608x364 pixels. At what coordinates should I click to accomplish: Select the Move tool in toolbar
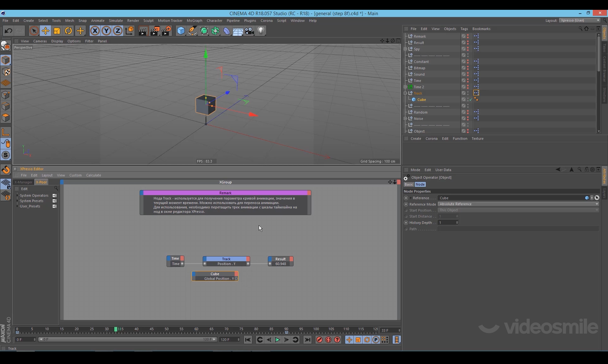point(46,31)
